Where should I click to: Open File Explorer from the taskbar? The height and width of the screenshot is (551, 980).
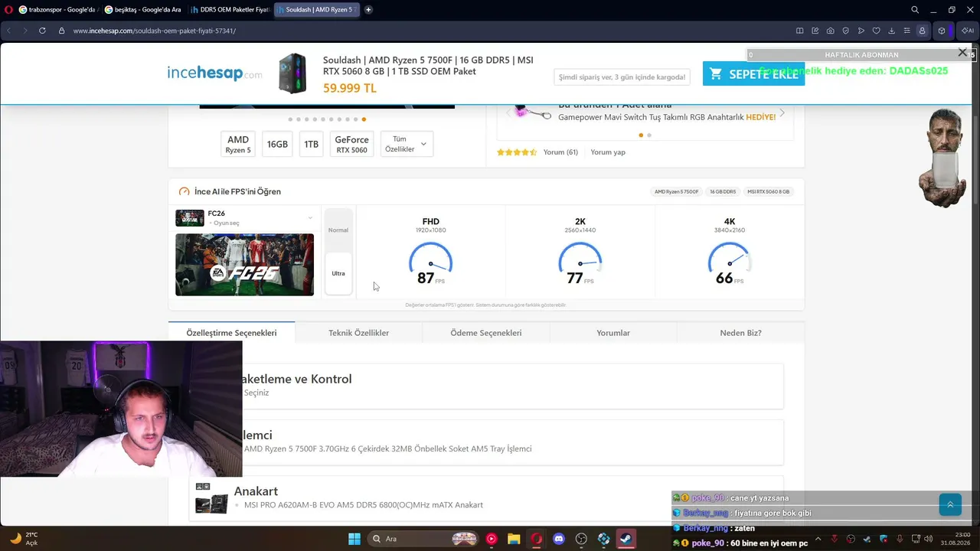(x=514, y=539)
